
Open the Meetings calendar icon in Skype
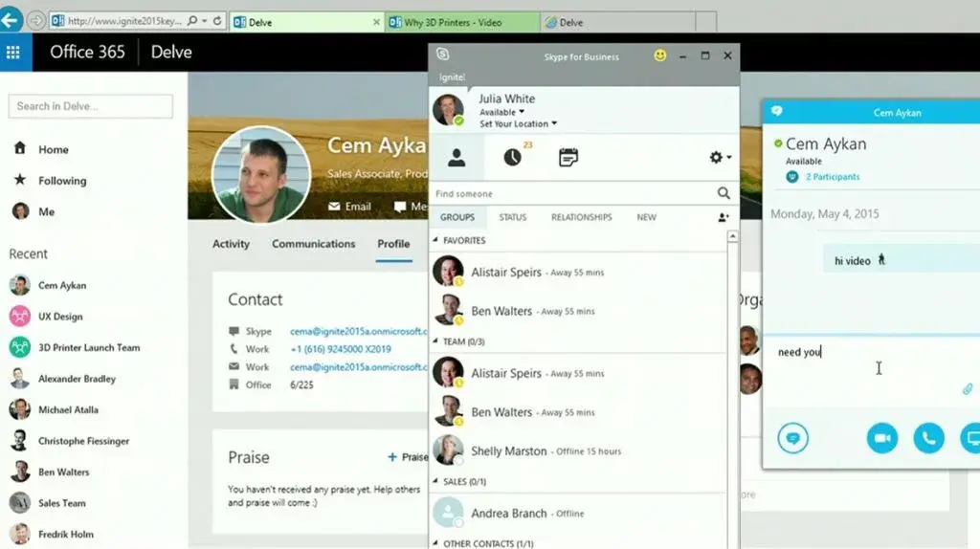568,158
